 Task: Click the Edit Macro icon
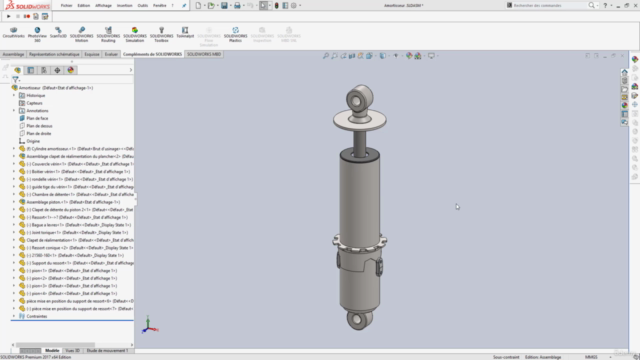click(x=45, y=16)
